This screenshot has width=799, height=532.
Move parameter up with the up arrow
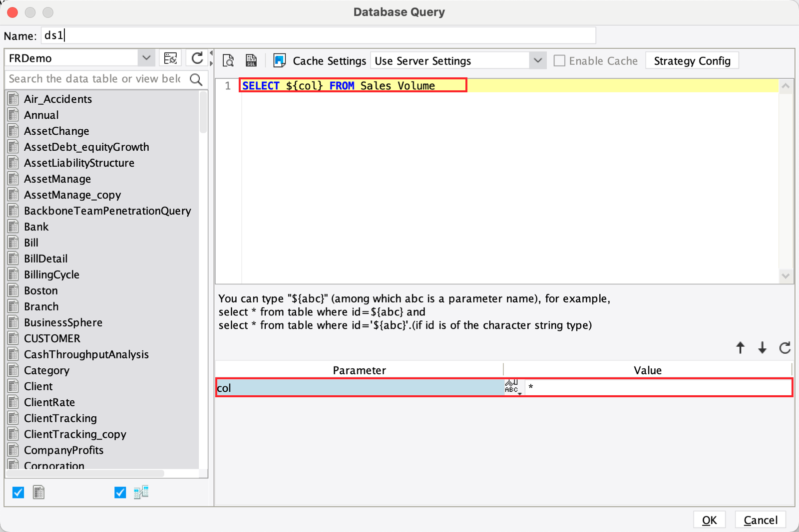(741, 347)
